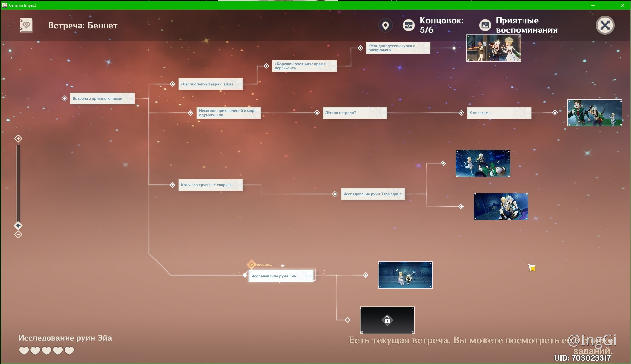The width and height of the screenshot is (631, 364).
Task: Select node «Хороший охотник»: время перекусить
Action: point(304,66)
